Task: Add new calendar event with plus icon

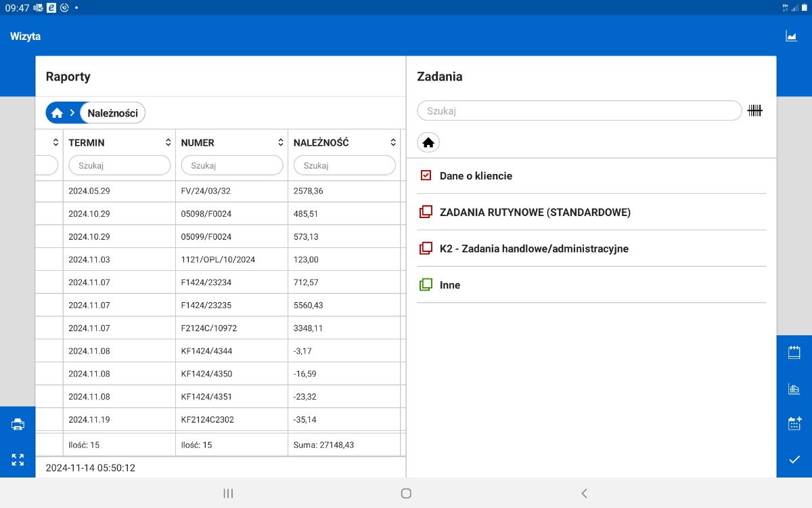Action: [794, 424]
